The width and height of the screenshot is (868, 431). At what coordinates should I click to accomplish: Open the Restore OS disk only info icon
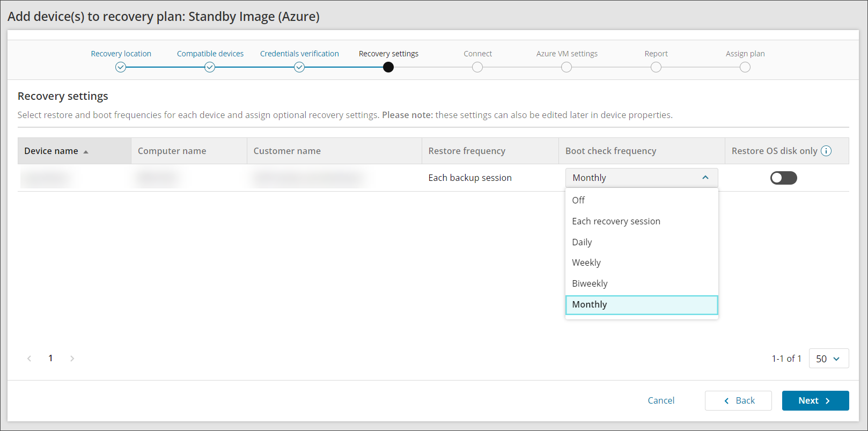pyautogui.click(x=826, y=151)
